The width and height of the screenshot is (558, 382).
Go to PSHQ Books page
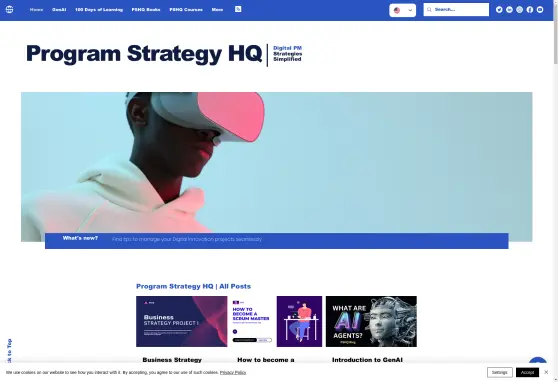(146, 10)
